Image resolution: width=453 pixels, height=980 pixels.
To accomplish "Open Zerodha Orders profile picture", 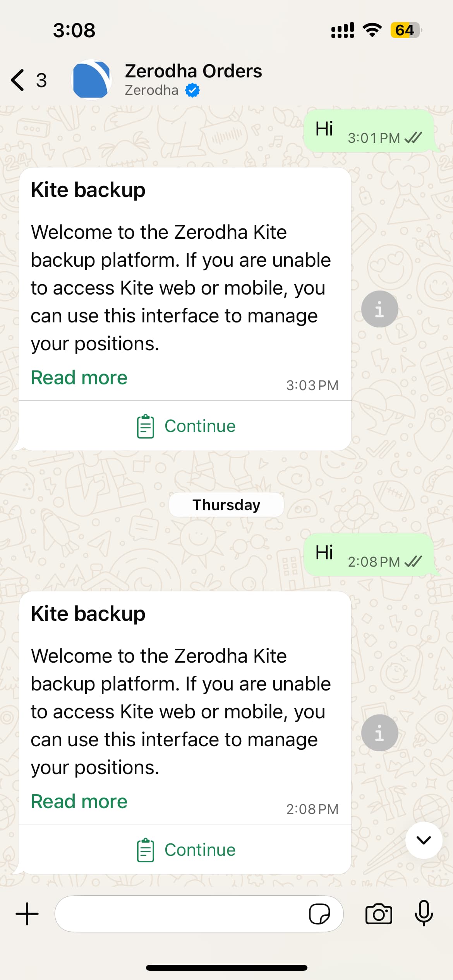I will 92,80.
